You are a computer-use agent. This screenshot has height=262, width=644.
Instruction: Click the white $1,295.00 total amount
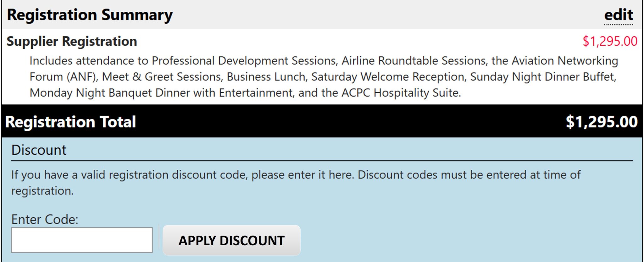pos(601,122)
